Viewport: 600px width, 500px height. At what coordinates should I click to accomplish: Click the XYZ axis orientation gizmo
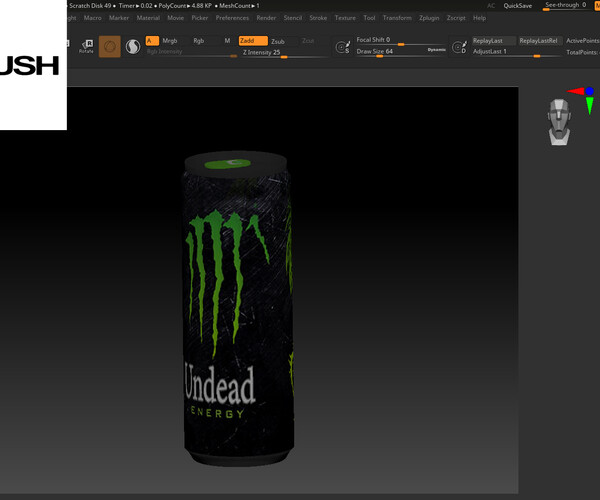point(582,100)
